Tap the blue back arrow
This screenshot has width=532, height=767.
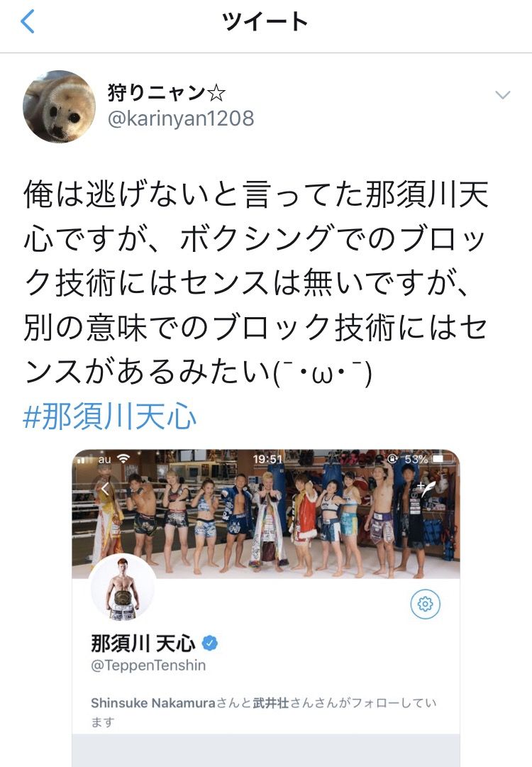(x=28, y=21)
